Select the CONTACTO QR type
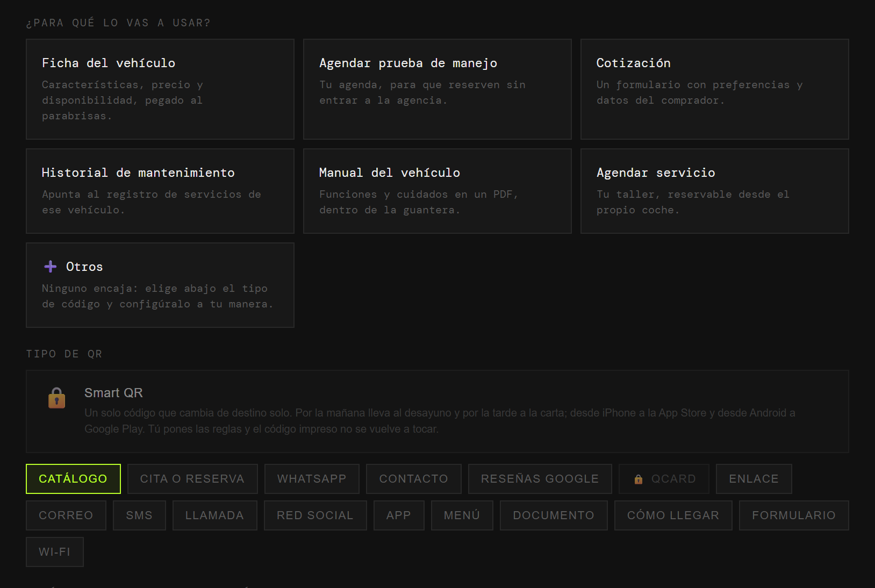The height and width of the screenshot is (588, 875). coord(414,479)
